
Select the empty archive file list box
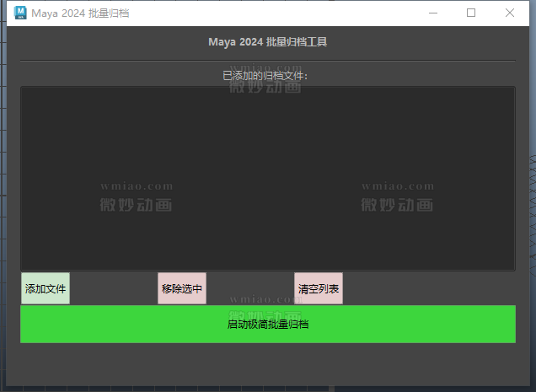268,179
